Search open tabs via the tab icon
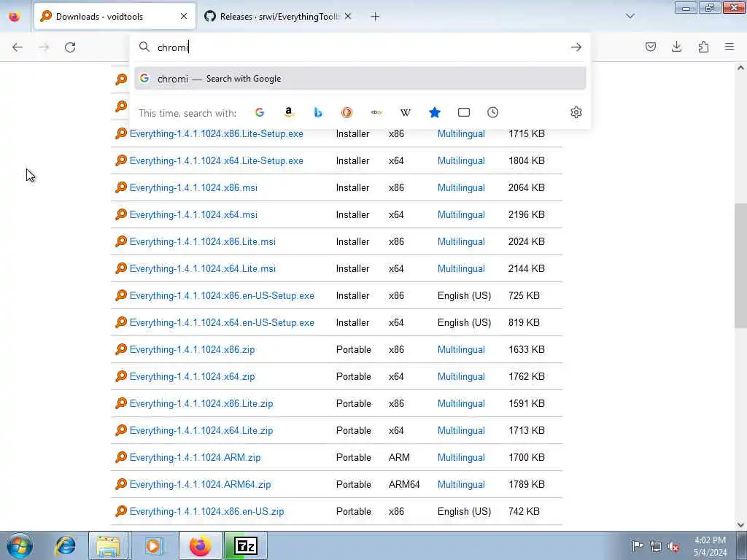The image size is (747, 560). click(463, 112)
